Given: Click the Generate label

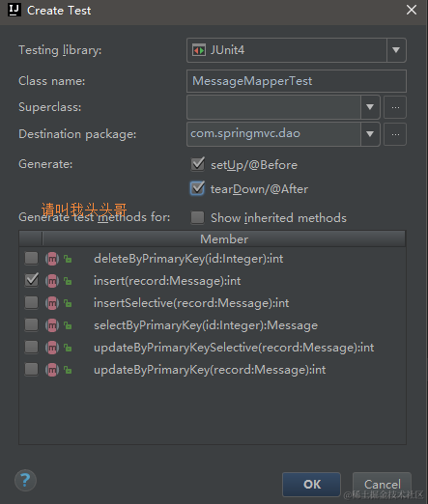Looking at the screenshot, I should pyautogui.click(x=45, y=164).
